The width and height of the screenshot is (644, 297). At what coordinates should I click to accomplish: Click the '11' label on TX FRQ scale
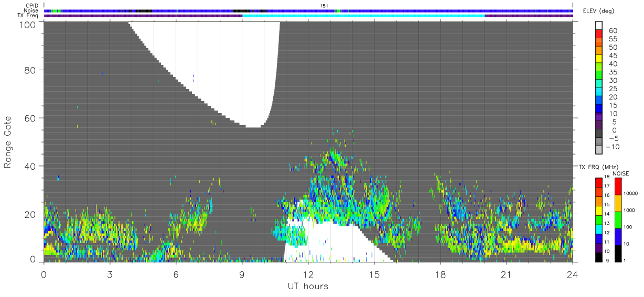606,243
